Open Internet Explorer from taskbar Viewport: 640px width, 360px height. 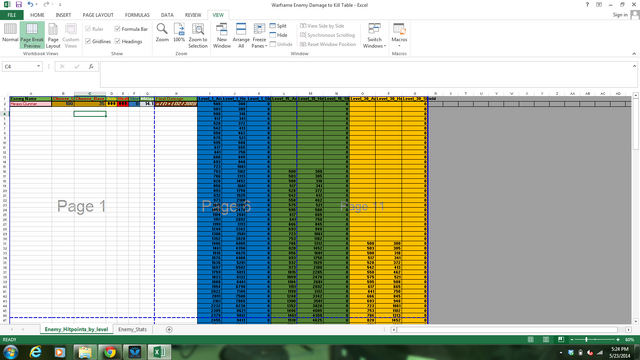tap(36, 352)
